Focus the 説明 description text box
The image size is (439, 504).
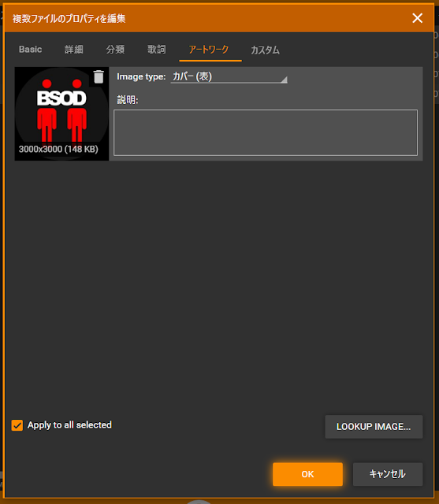[x=266, y=132]
